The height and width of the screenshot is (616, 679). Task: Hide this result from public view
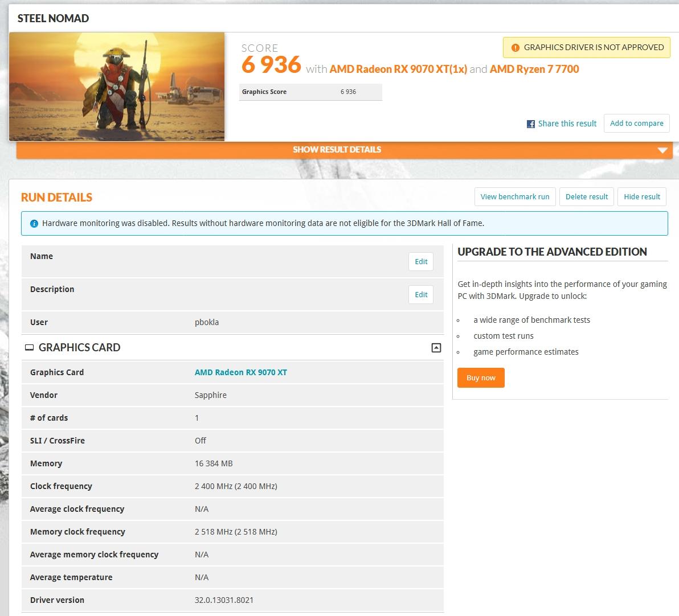[641, 197]
